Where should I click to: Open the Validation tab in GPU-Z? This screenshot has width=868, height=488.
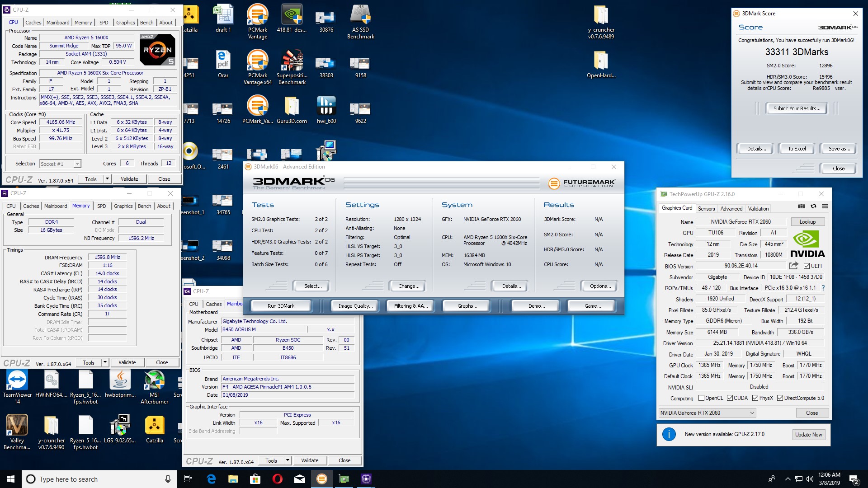click(x=758, y=209)
